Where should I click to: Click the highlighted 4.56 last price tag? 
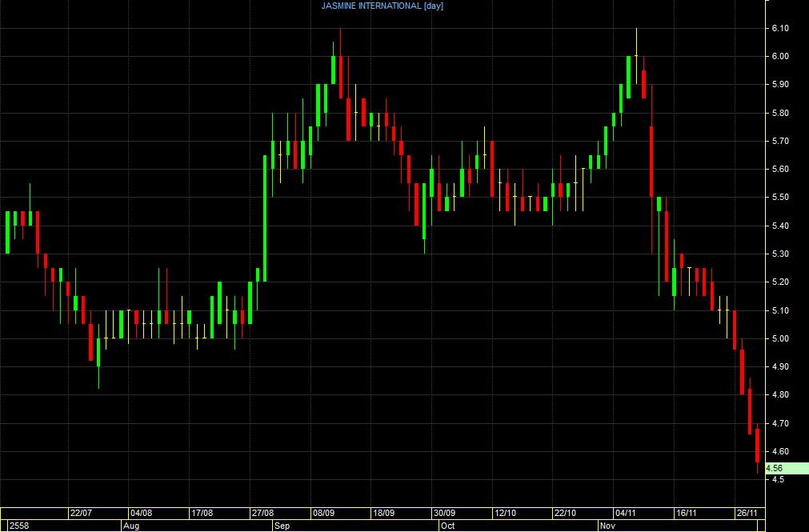click(787, 469)
